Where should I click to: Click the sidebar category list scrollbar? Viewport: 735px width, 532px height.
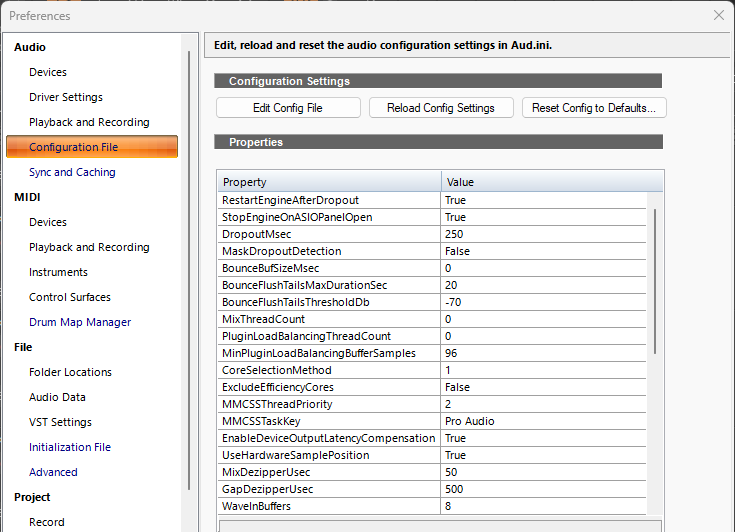[189, 270]
